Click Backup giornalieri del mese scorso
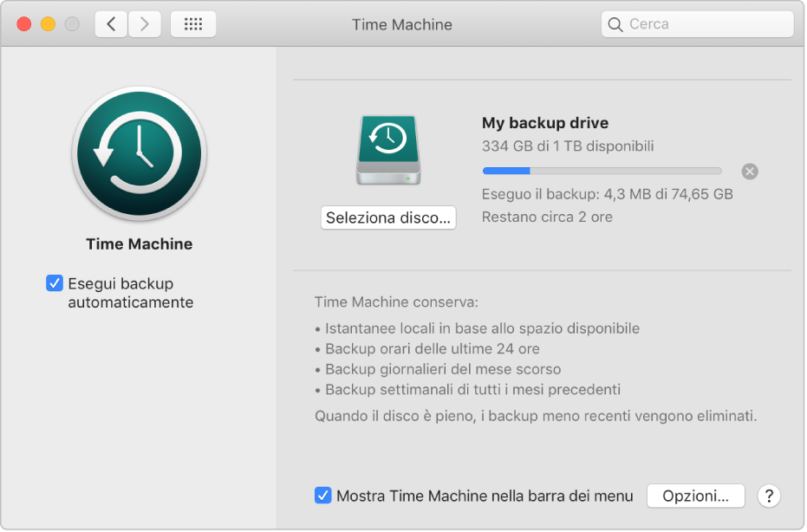 [438, 369]
